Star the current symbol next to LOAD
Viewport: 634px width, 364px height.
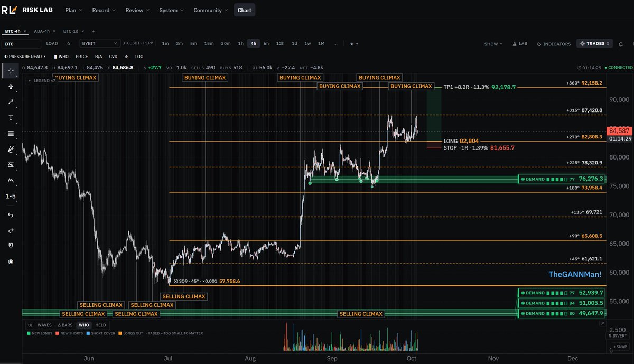pos(68,44)
